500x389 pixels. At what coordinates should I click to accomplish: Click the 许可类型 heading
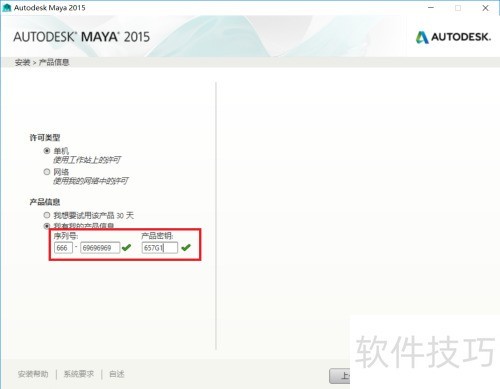click(45, 137)
